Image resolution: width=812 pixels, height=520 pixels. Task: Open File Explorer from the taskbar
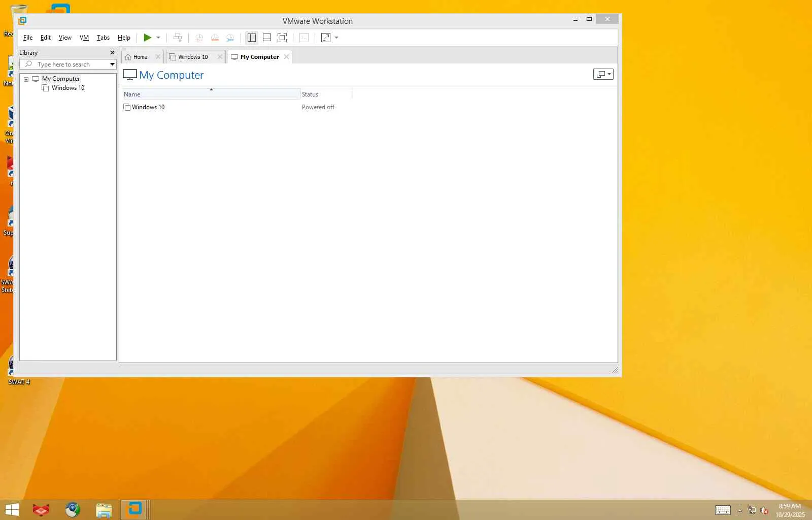point(104,509)
